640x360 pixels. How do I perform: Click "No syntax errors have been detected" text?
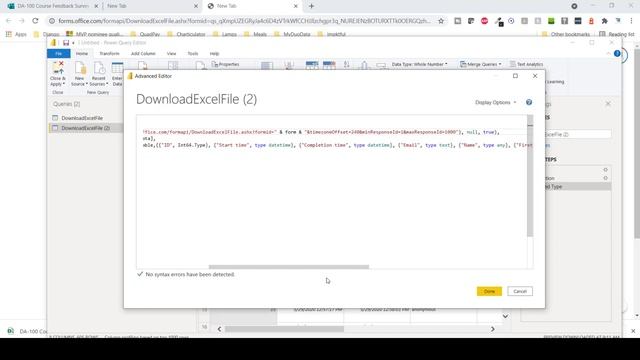point(190,275)
